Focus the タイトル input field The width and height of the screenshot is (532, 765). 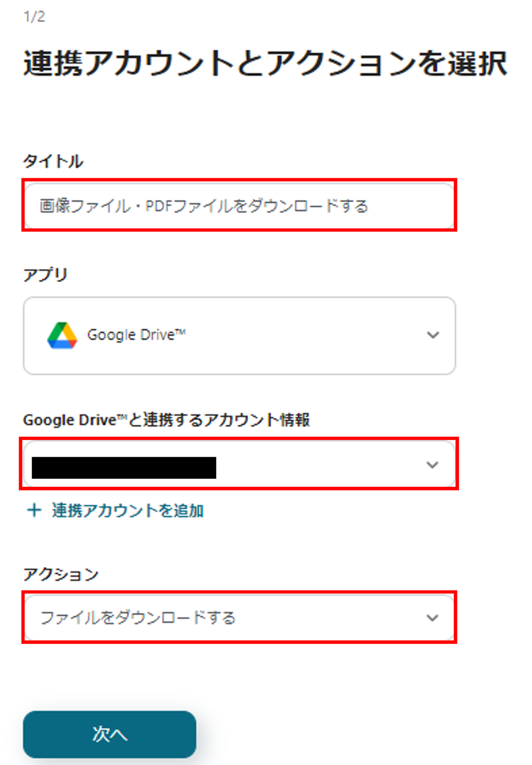point(239,206)
